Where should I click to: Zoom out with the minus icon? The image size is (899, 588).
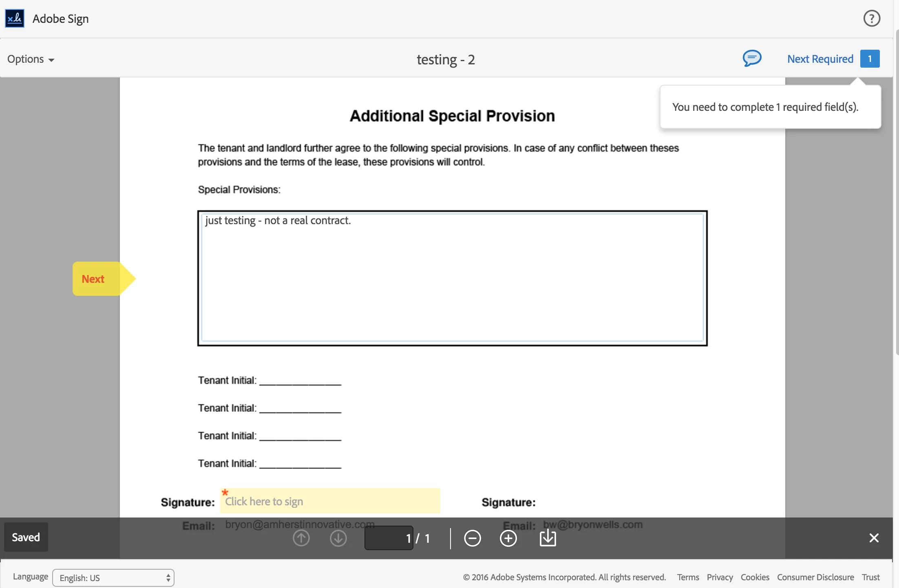[x=472, y=538]
